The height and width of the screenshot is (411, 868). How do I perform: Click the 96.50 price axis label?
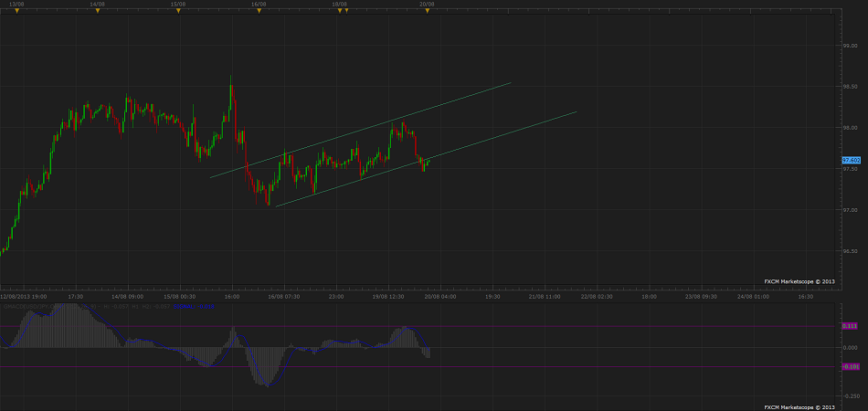pyautogui.click(x=850, y=251)
